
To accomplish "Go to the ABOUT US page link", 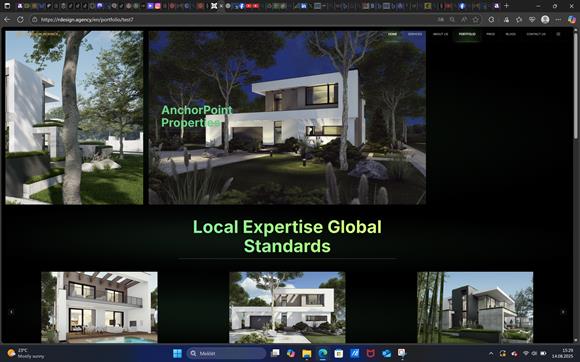I will point(441,34).
